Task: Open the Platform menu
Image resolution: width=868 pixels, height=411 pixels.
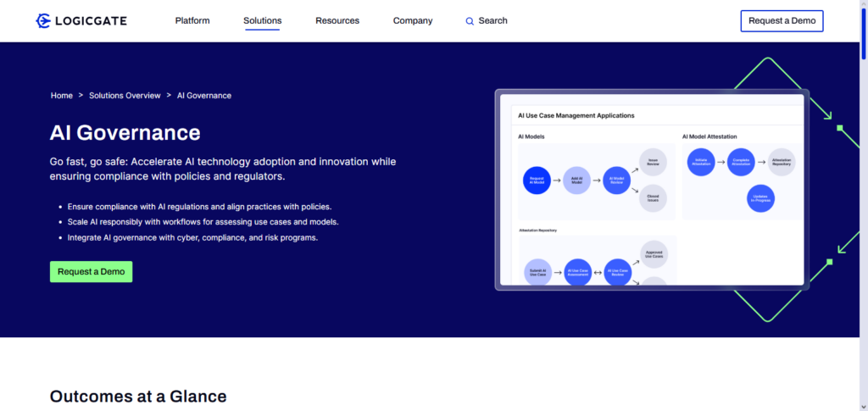Action: pos(192,20)
